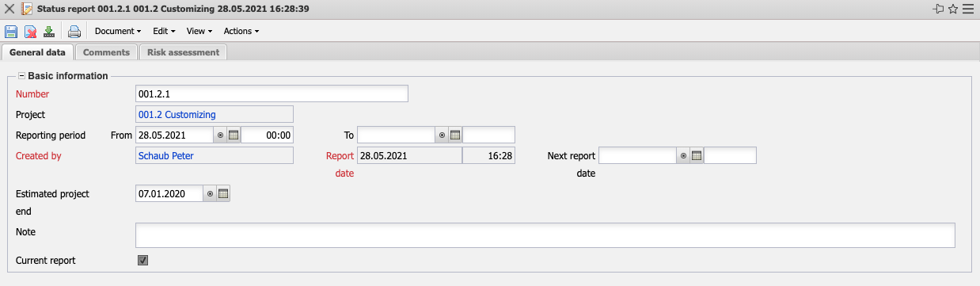This screenshot has height=286, width=980.
Task: Open the View dropdown menu
Action: click(199, 32)
